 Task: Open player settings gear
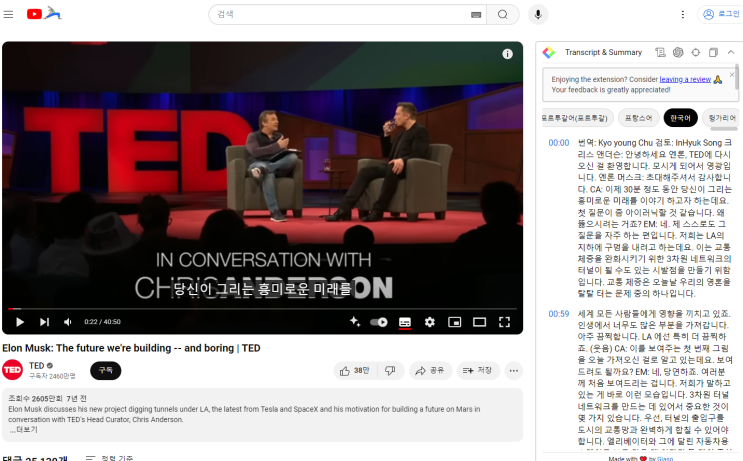(x=430, y=322)
